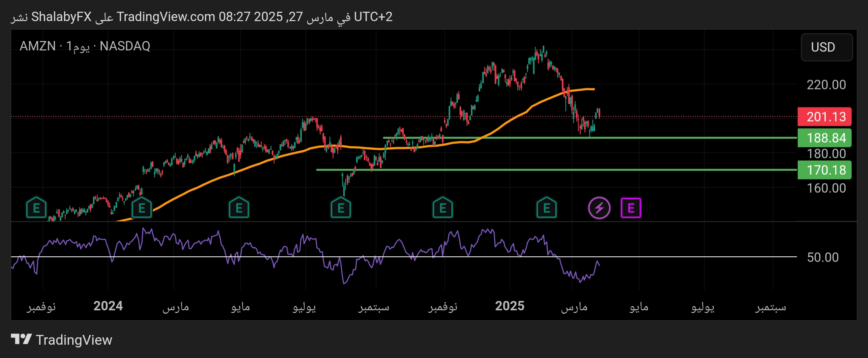Click the earnings marker near November 2023
The image size is (868, 358).
tap(36, 208)
